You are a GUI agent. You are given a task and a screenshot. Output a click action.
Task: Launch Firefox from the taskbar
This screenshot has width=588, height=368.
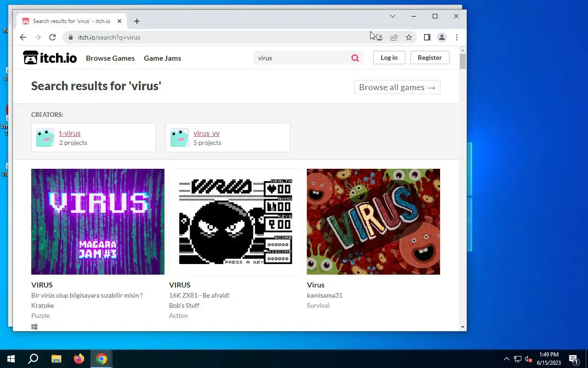point(79,359)
